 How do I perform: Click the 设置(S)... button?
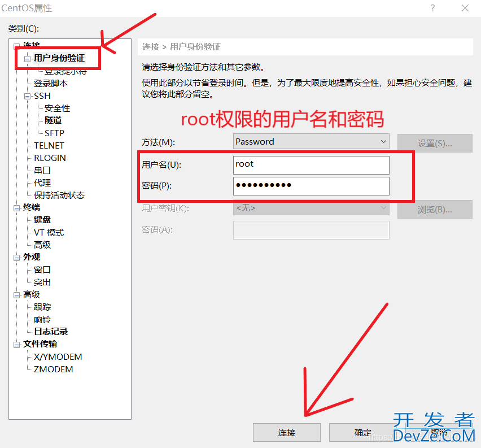(435, 143)
